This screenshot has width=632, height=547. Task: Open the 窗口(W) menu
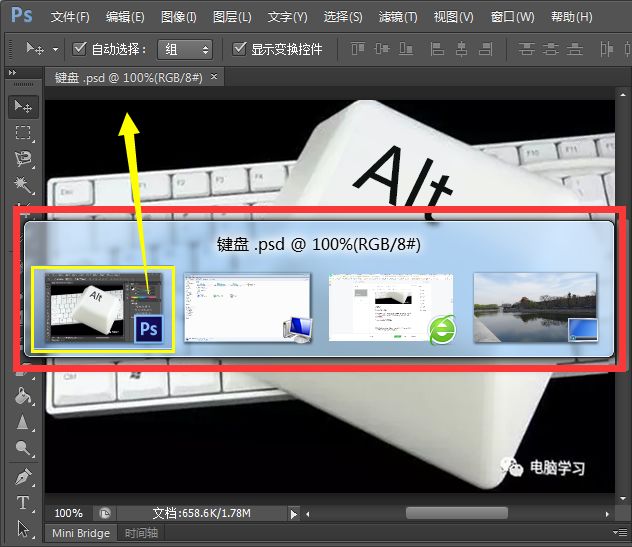(512, 17)
